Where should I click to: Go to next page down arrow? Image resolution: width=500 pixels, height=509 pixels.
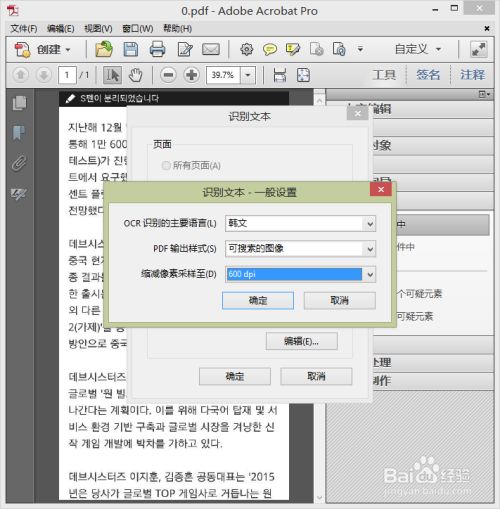[x=44, y=75]
